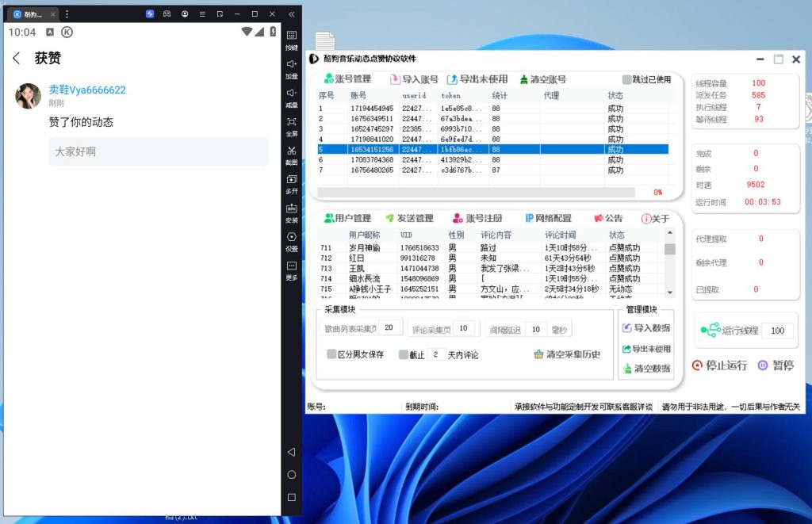Expand the 更多 (more) sidebar option
This screenshot has width=812, height=524.
click(x=291, y=266)
